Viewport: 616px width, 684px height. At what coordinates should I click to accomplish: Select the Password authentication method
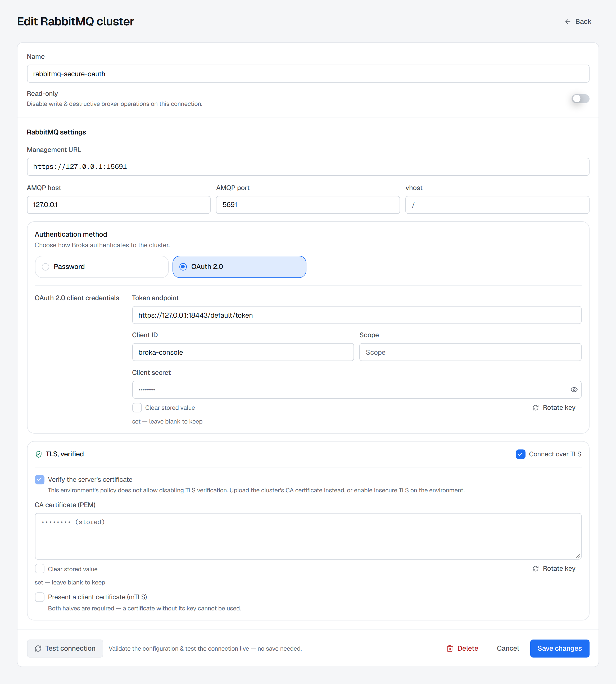point(102,267)
